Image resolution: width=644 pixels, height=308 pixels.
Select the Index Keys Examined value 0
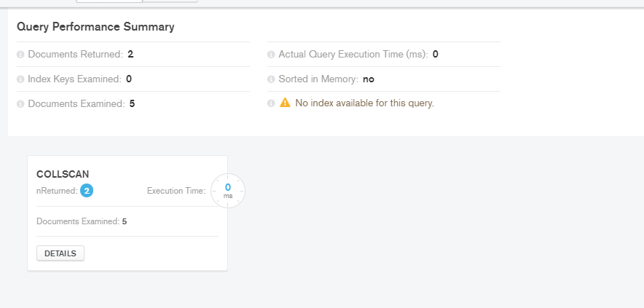click(129, 79)
